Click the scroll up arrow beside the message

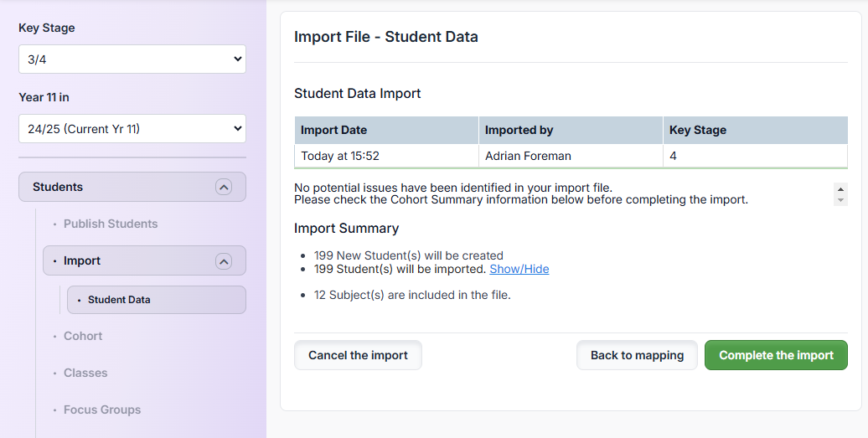tap(840, 188)
